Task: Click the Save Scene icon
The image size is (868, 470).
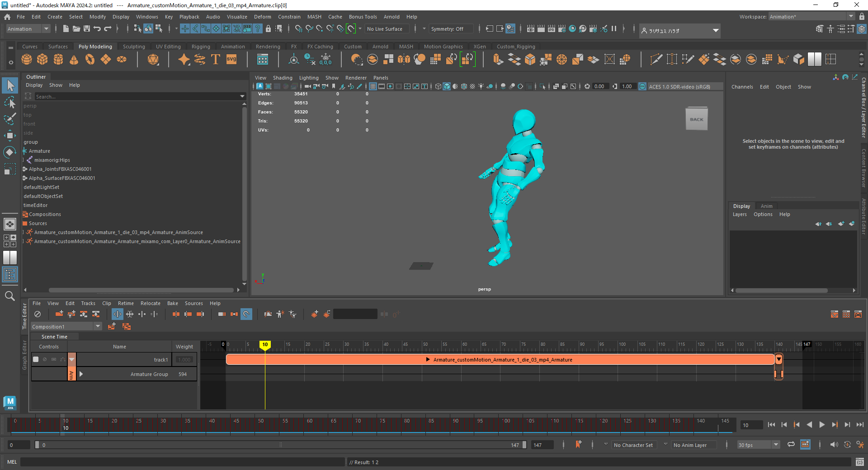Action: click(x=87, y=28)
